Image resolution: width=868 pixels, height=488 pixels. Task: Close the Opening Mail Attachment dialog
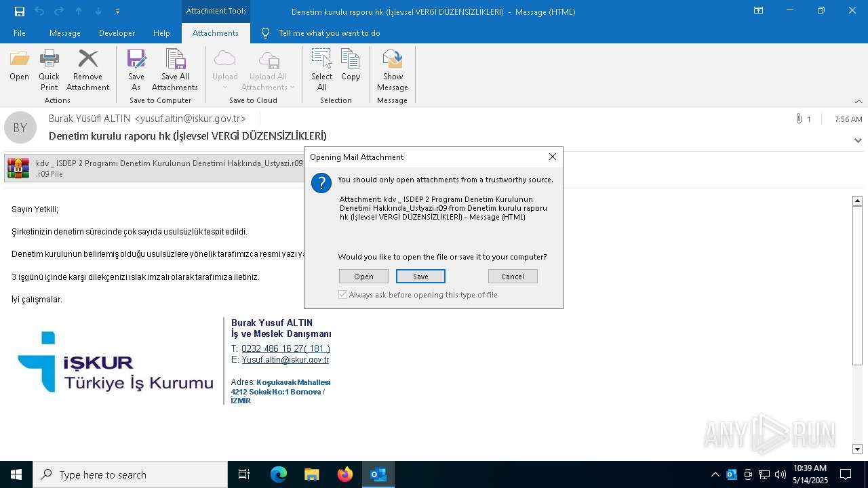tap(552, 157)
